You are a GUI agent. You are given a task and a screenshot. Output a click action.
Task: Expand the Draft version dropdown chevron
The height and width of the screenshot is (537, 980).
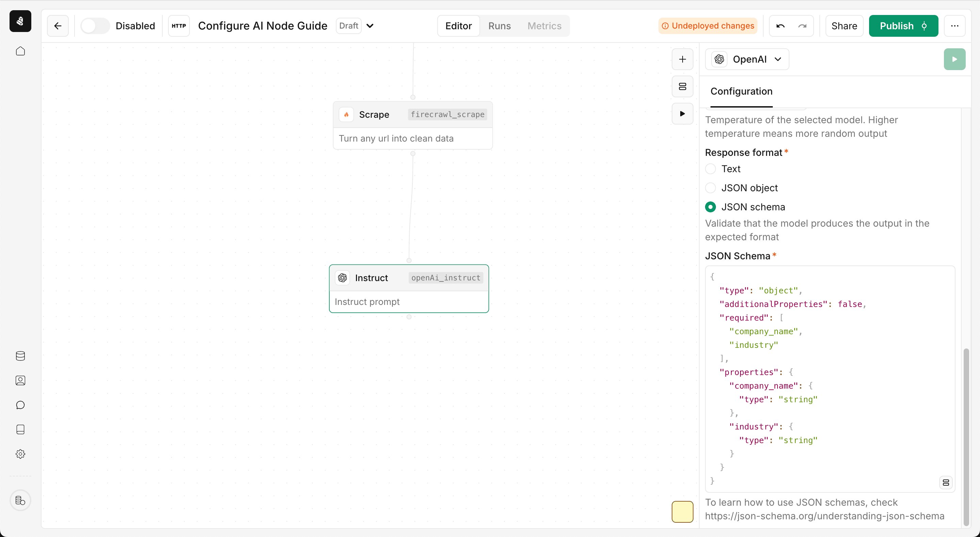(x=370, y=26)
